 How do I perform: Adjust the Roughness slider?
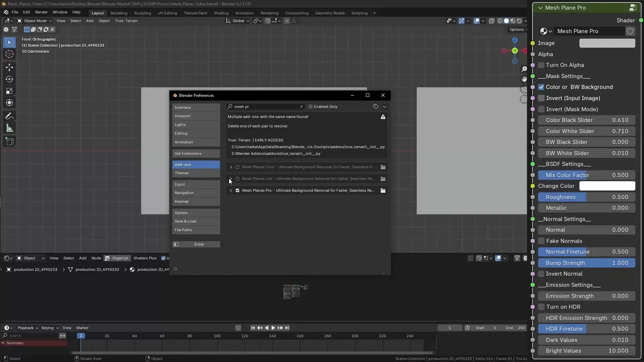587,197
